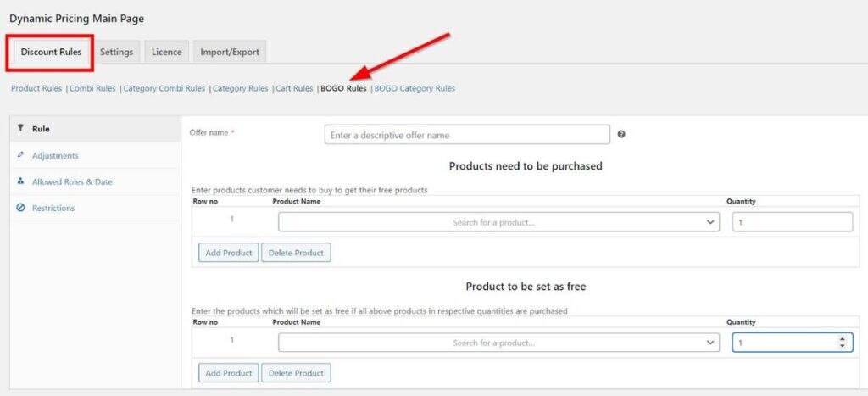The height and width of the screenshot is (396, 868).
Task: Open BOGO Category Rules link
Action: click(x=415, y=88)
